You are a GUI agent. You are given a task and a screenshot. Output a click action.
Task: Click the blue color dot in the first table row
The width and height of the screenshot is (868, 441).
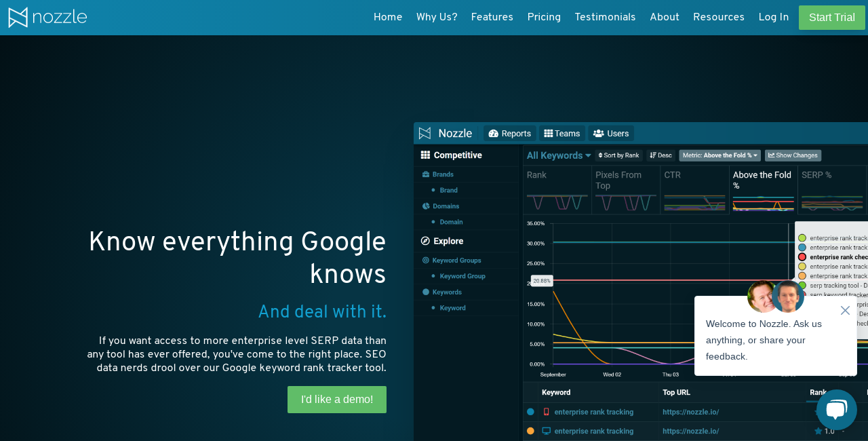pos(530,412)
